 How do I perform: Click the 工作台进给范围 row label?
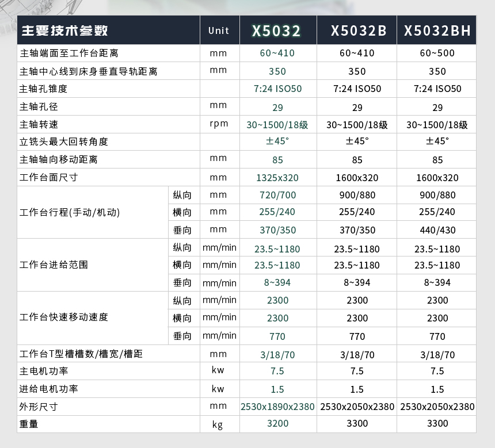tap(54, 265)
